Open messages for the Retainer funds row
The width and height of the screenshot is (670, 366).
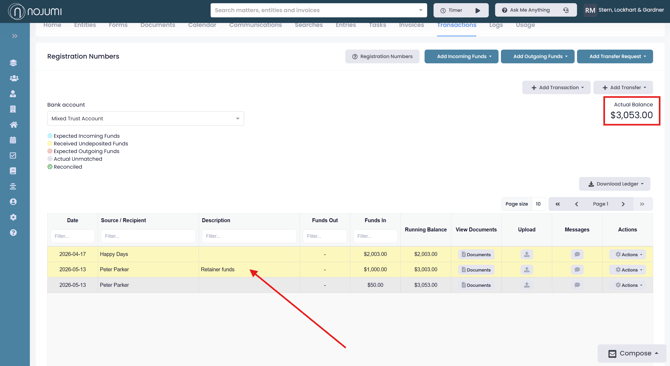pyautogui.click(x=577, y=270)
